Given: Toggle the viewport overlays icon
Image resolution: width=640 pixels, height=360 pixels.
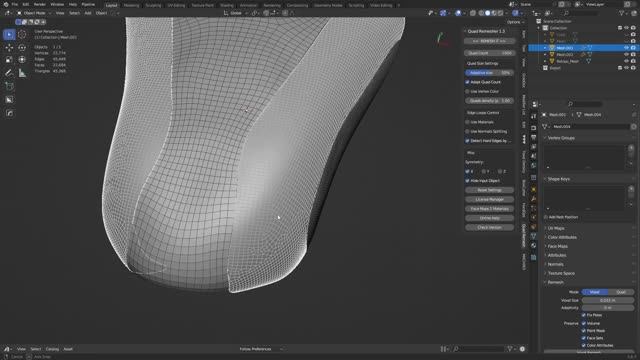Looking at the screenshot, I should [458, 13].
